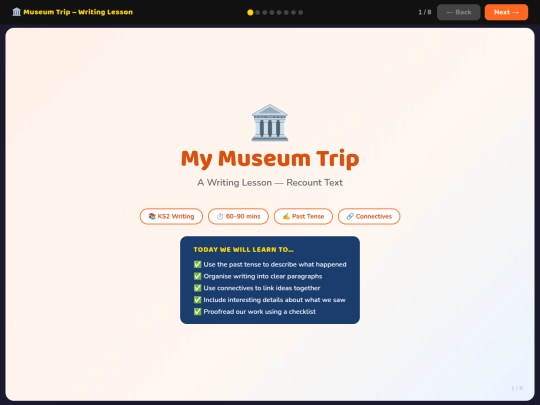Jump to slide 3 via third dot
540x405 pixels.
pos(265,12)
